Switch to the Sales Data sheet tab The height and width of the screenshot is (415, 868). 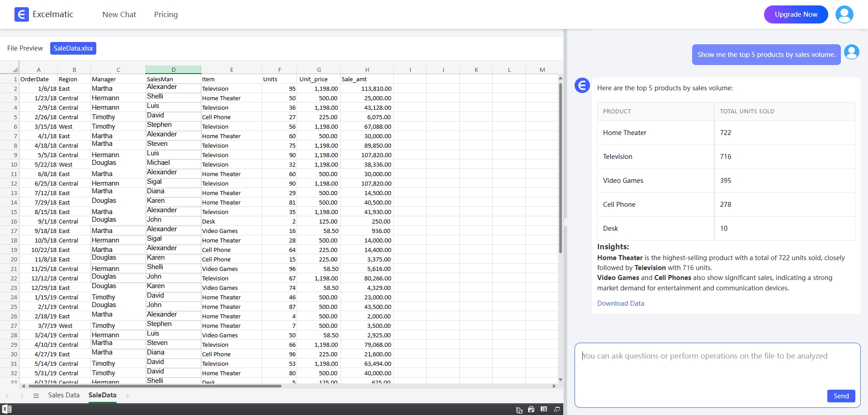click(64, 395)
